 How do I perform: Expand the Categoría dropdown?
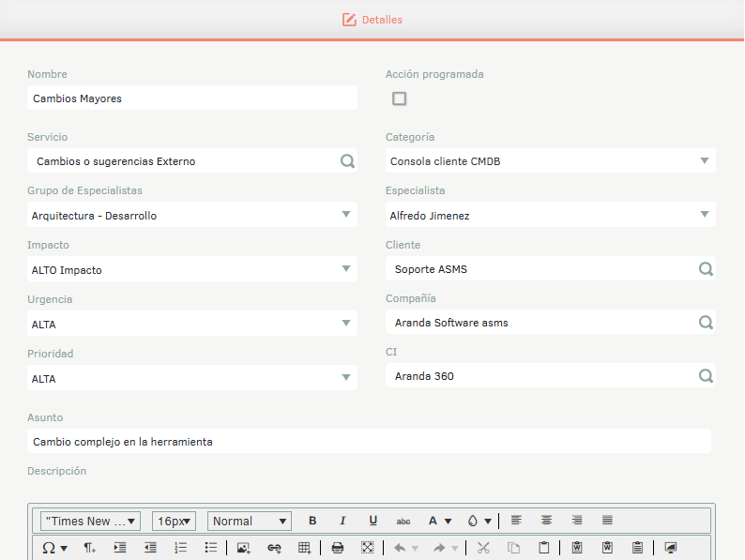pos(705,161)
